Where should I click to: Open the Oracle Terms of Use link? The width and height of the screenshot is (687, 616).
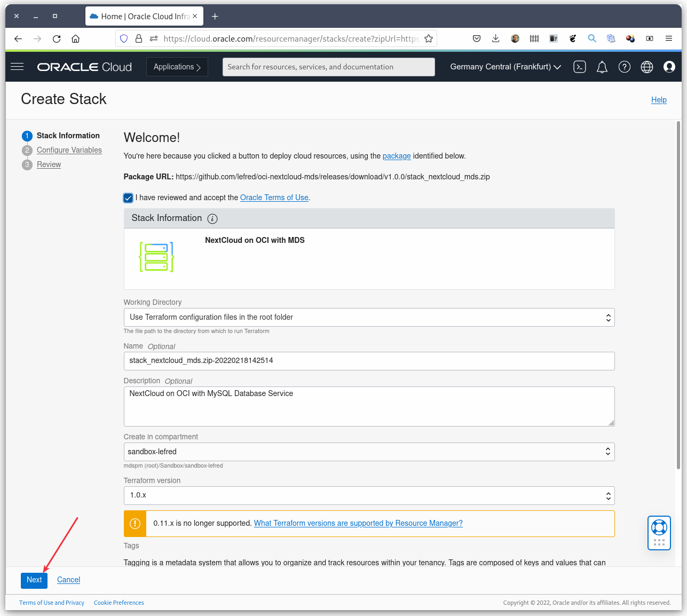[x=274, y=198]
